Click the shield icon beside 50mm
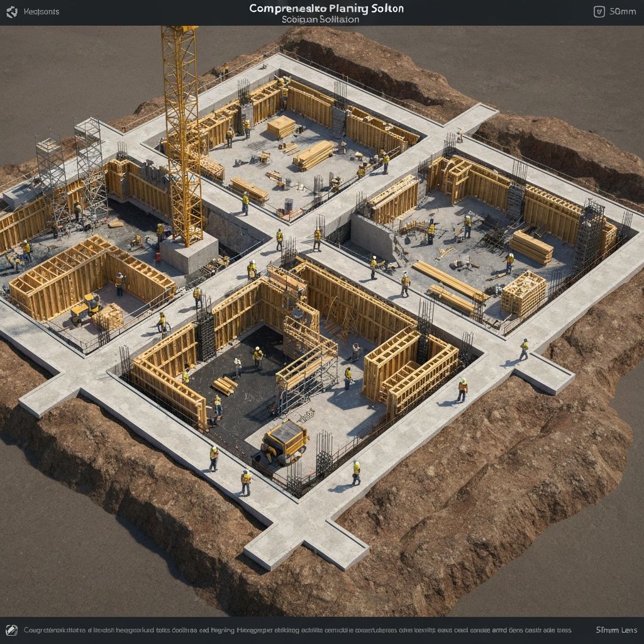The height and width of the screenshot is (644, 644). coord(599,11)
